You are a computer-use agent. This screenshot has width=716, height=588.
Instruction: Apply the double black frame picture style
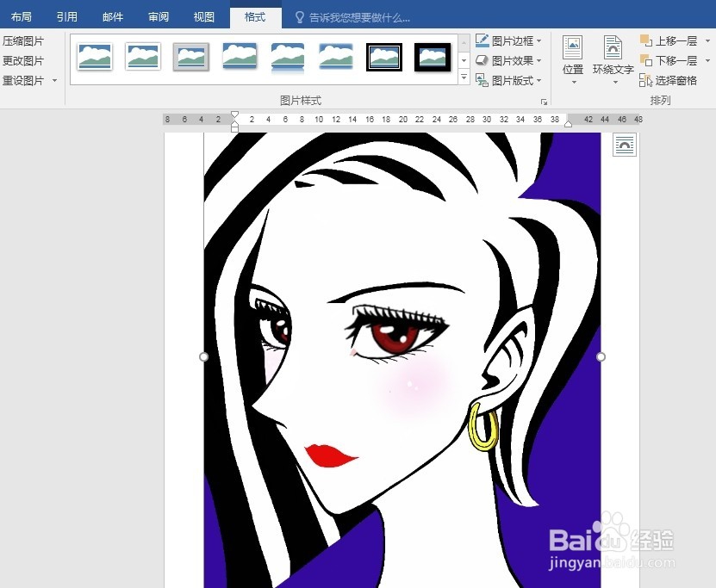pyautogui.click(x=384, y=57)
